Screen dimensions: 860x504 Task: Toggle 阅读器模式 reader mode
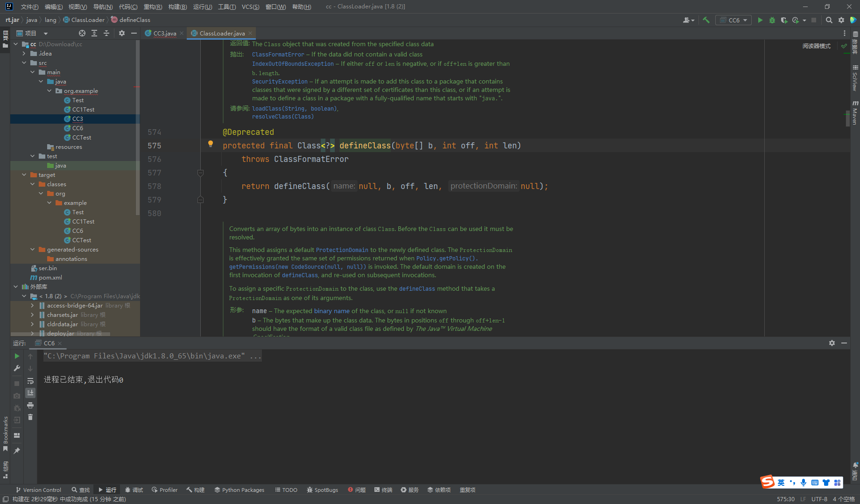pos(817,46)
